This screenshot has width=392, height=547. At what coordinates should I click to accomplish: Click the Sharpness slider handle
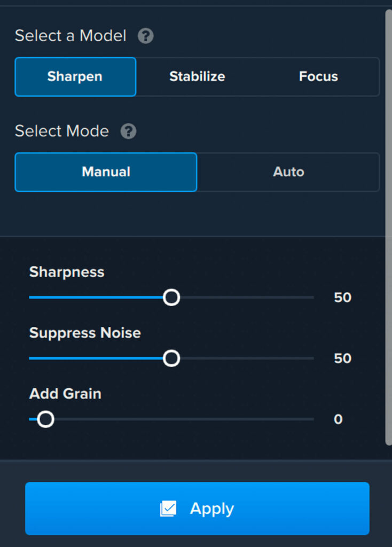[x=171, y=298]
